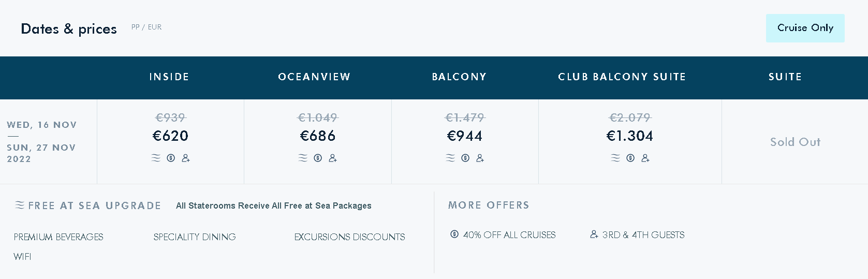This screenshot has width=868, height=279.
Task: Click the Cruise Only button
Action: click(805, 28)
